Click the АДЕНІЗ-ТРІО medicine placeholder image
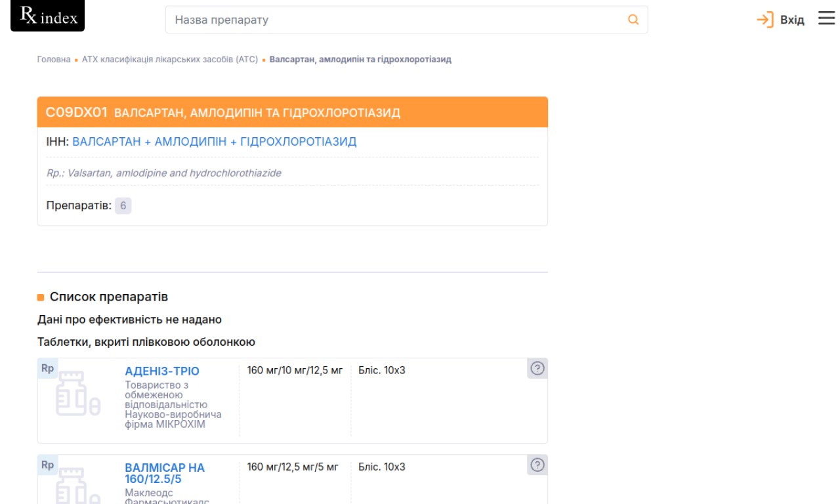Image resolution: width=840 pixels, height=504 pixels. (x=78, y=395)
